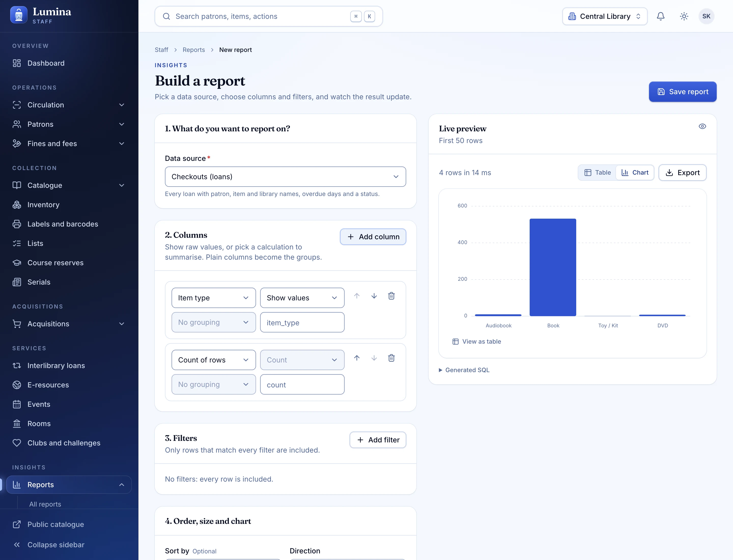Open Events in the sidebar
733x560 pixels.
69,404
